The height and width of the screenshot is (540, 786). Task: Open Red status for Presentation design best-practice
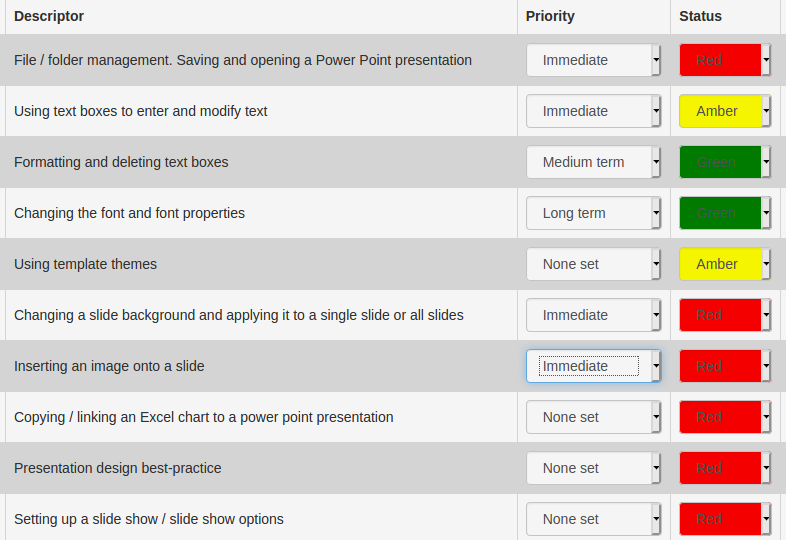pyautogui.click(x=725, y=468)
